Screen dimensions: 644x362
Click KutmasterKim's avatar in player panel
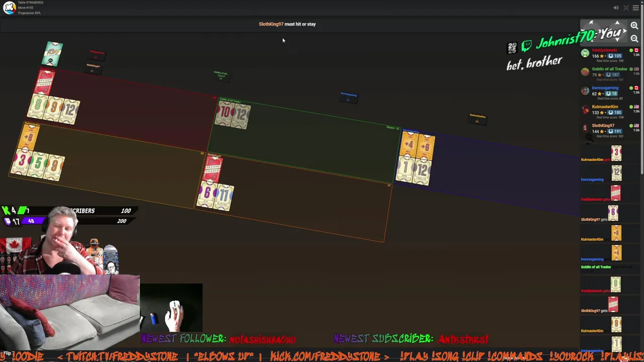(585, 110)
